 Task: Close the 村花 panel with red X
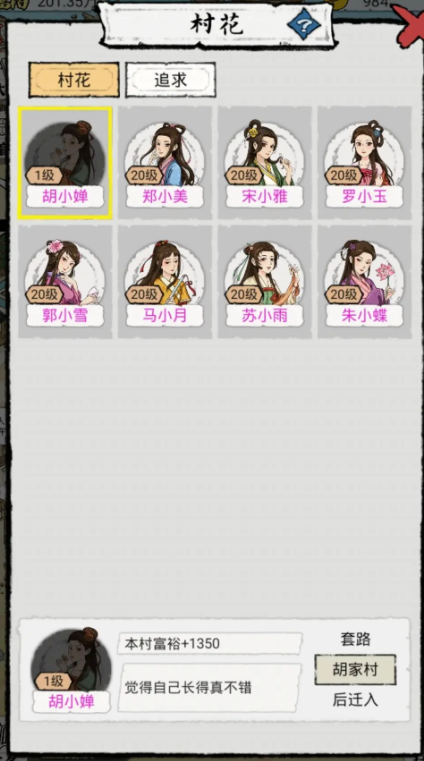pyautogui.click(x=410, y=27)
